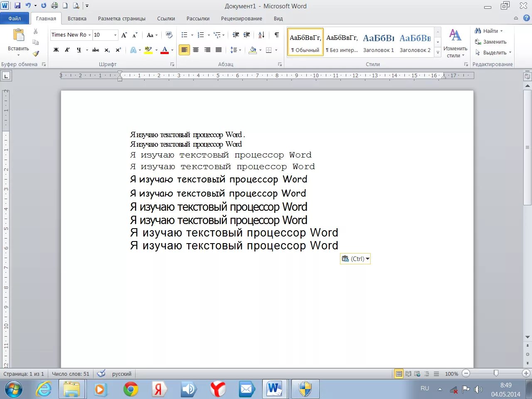The image size is (532, 399).
Task: Click the Cut scissors icon
Action: 36,32
